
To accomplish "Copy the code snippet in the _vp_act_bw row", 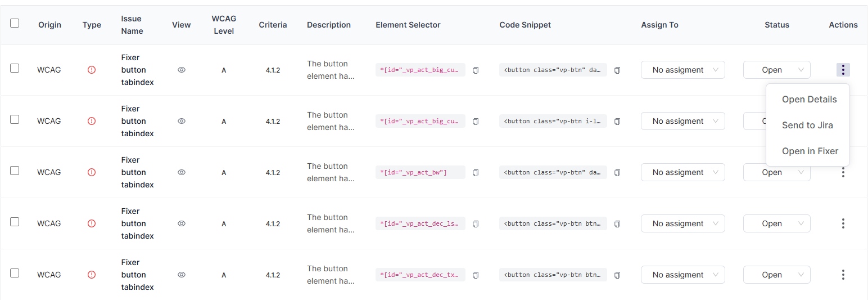I will pos(617,172).
